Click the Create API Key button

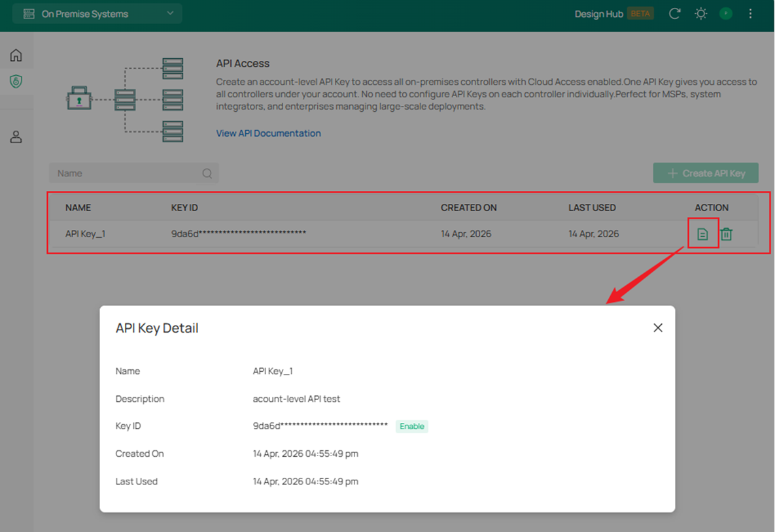pyautogui.click(x=706, y=173)
